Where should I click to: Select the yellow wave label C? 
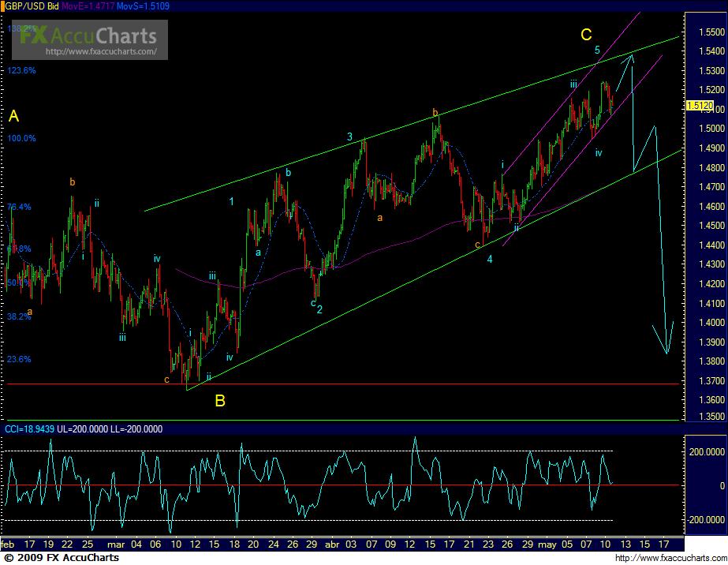point(586,34)
